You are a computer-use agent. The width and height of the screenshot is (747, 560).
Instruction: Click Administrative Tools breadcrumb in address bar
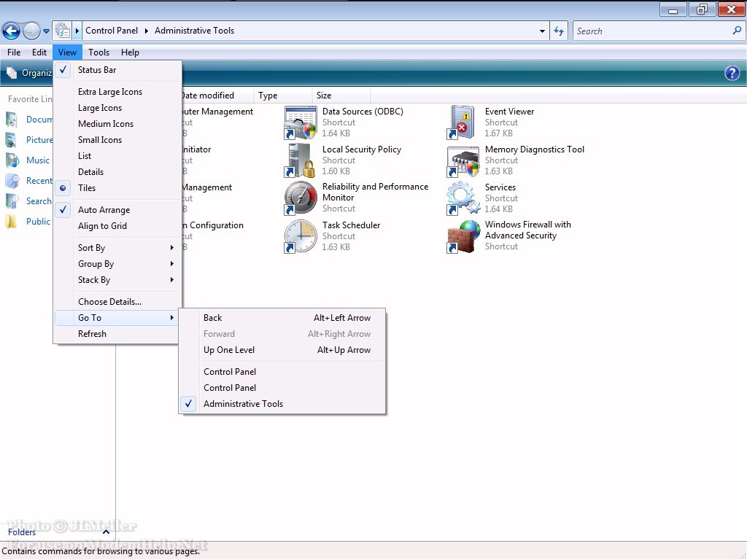(x=194, y=31)
